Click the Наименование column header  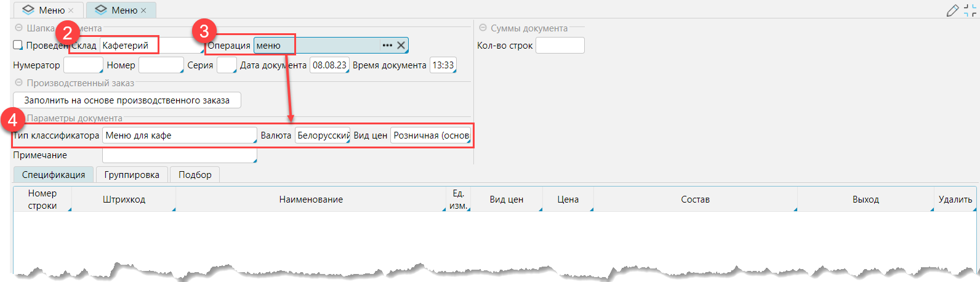(x=311, y=199)
